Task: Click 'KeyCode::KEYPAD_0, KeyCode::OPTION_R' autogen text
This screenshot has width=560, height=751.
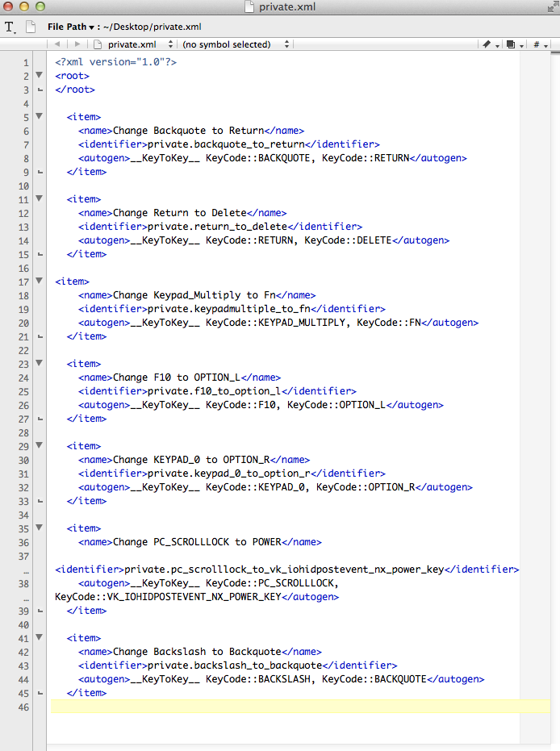Action: (x=311, y=487)
